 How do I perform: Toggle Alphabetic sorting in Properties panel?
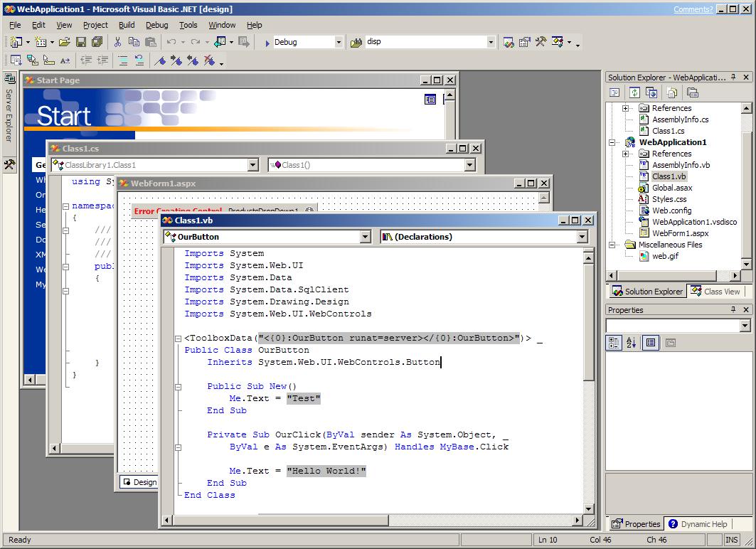point(631,343)
